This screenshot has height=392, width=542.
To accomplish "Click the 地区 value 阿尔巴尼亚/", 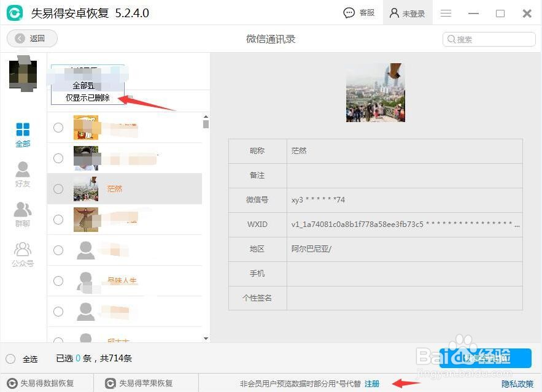I will 311,249.
